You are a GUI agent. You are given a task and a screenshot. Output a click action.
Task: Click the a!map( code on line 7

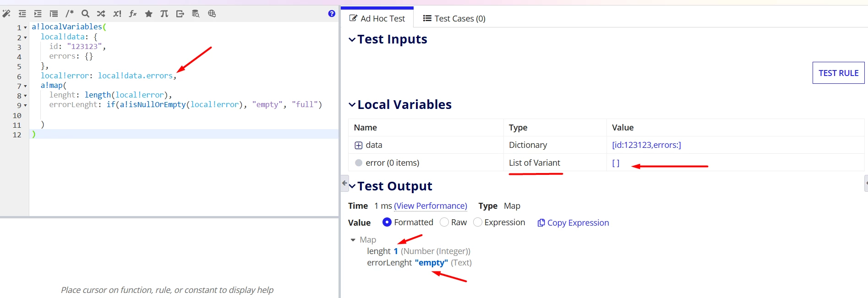tap(54, 86)
